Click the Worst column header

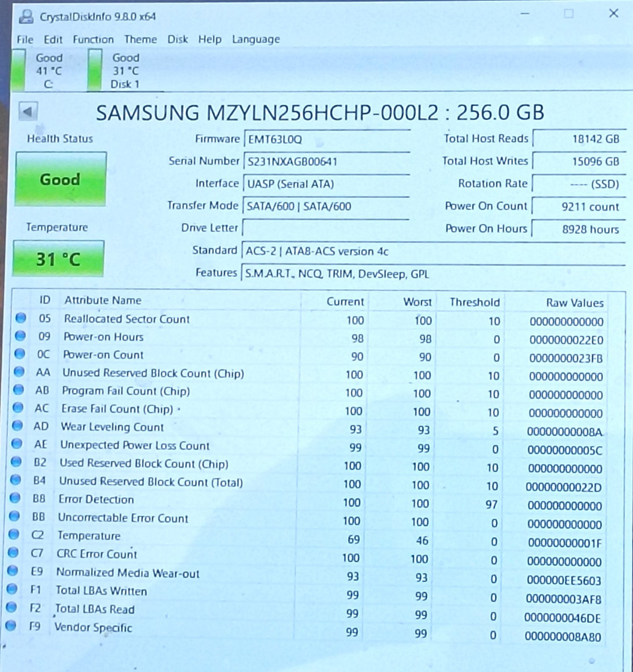[417, 302]
